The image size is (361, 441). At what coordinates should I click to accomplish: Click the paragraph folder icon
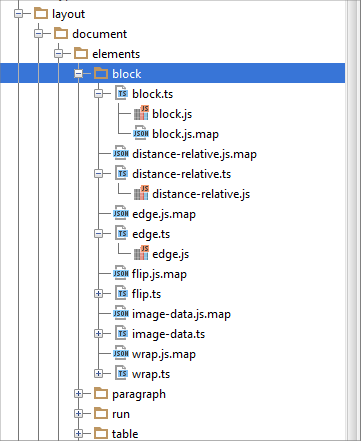[x=101, y=394]
